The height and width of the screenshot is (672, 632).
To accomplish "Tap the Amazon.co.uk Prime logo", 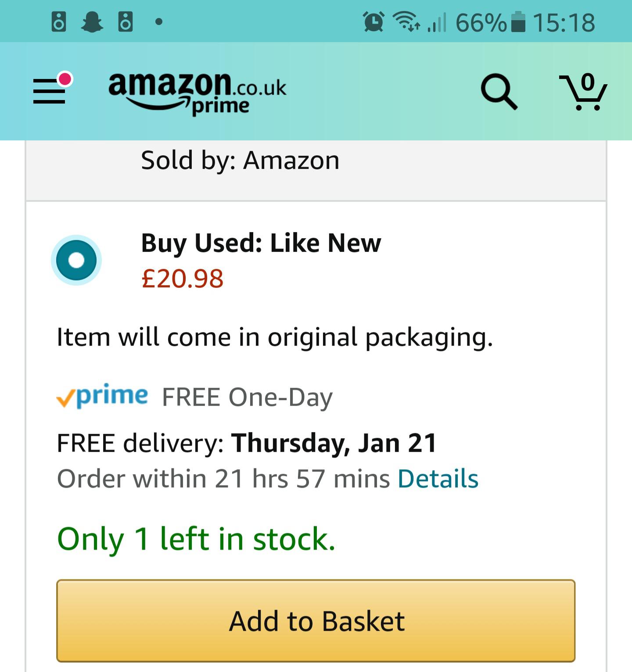I will pyautogui.click(x=197, y=92).
